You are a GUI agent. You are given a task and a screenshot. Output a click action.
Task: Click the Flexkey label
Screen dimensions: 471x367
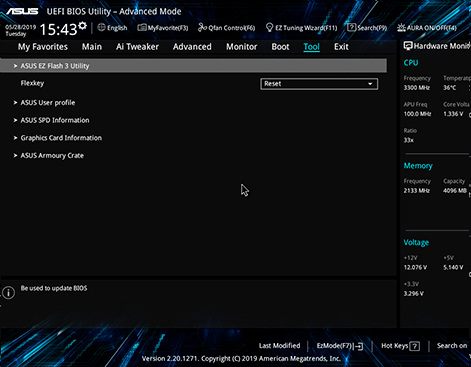[x=32, y=83]
